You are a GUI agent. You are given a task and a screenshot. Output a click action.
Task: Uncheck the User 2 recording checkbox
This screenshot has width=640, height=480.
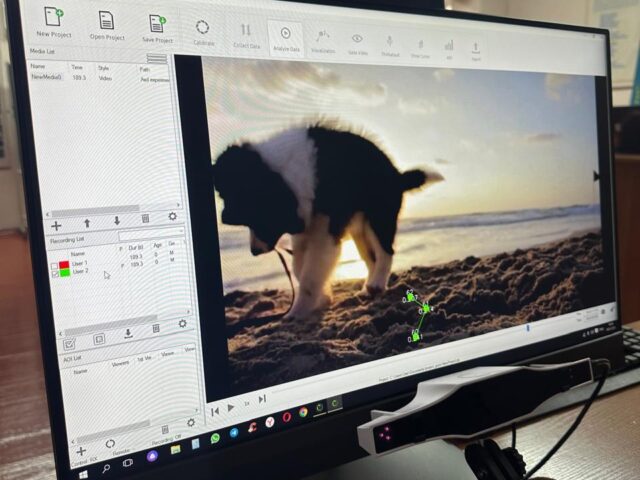[55, 274]
